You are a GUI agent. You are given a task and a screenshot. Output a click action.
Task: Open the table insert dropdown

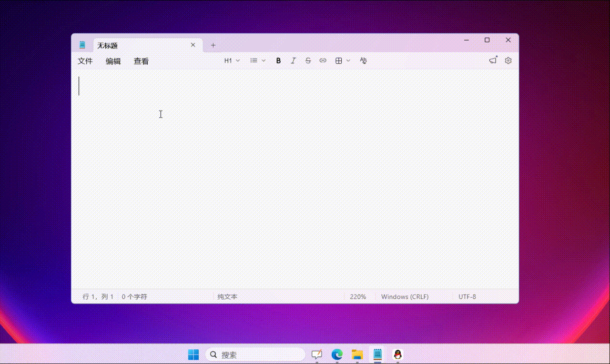click(x=343, y=61)
